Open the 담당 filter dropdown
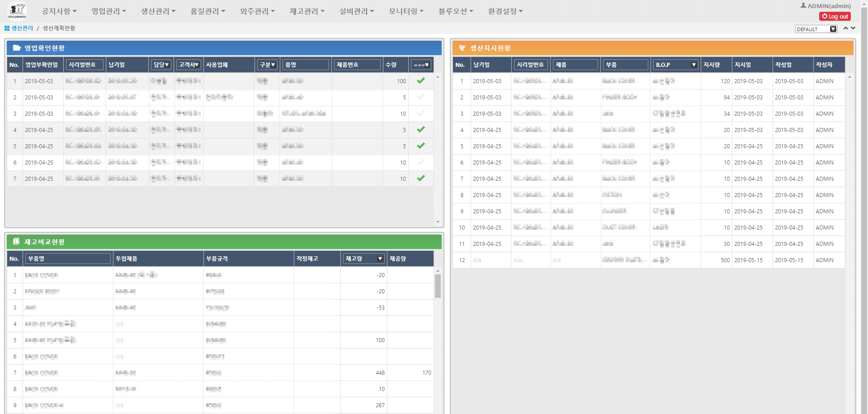 (x=161, y=64)
